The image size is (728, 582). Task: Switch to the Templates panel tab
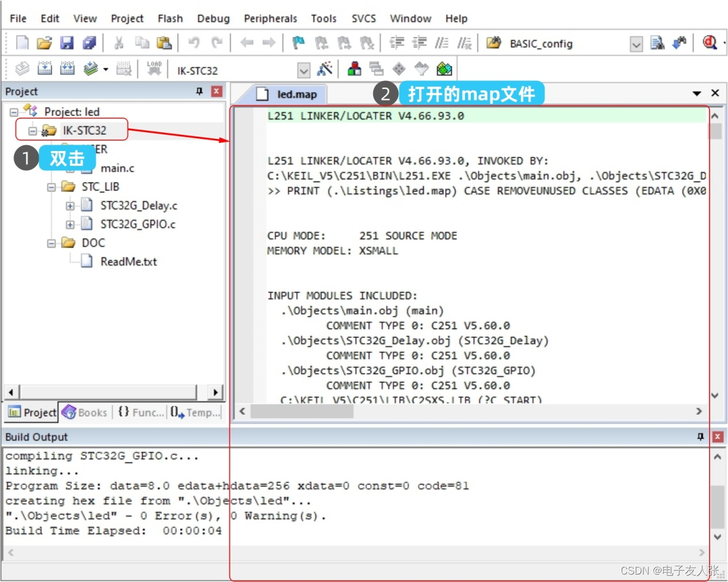[x=195, y=412]
